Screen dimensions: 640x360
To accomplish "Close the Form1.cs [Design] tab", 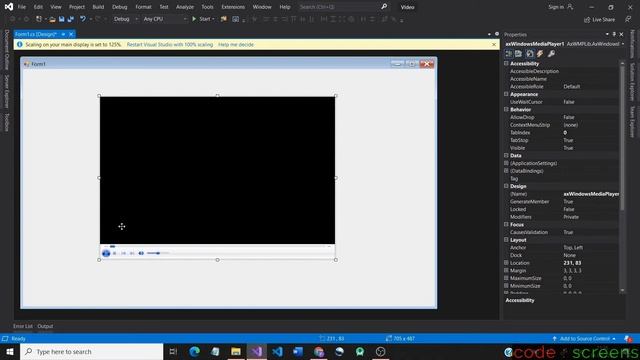I will (x=71, y=34).
